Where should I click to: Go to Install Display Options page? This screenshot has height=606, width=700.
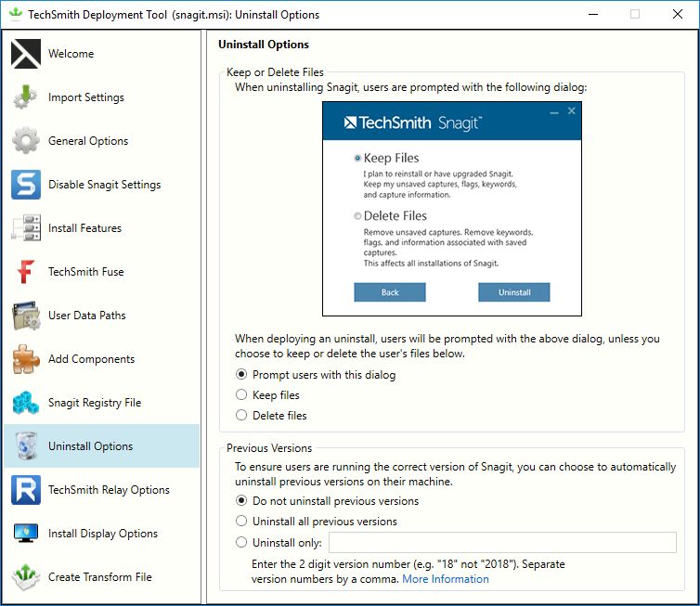103,534
